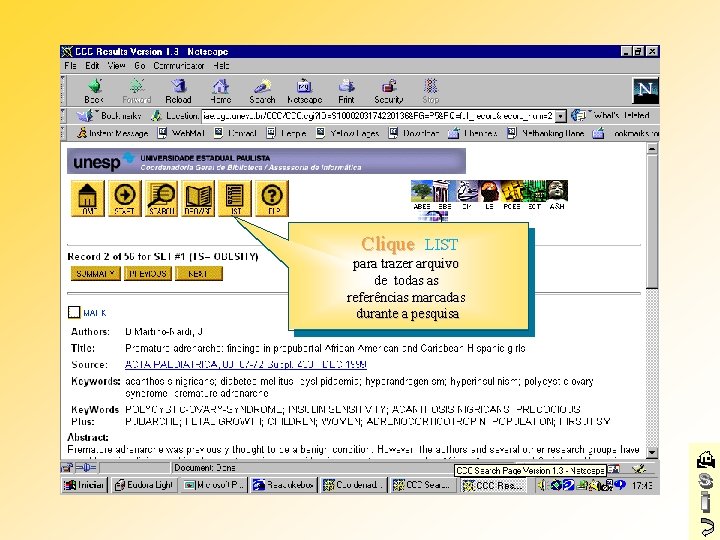720x540 pixels.
Task: Click the open-book icon button
Action: pos(198,198)
